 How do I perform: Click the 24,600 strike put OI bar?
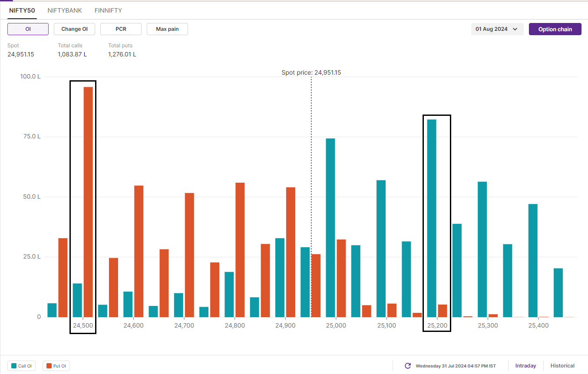pos(139,251)
